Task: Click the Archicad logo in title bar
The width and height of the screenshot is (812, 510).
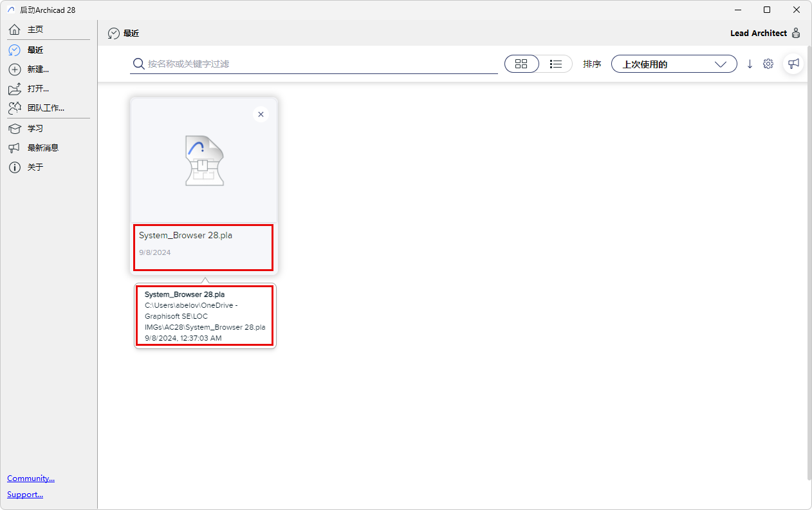Action: [x=11, y=10]
